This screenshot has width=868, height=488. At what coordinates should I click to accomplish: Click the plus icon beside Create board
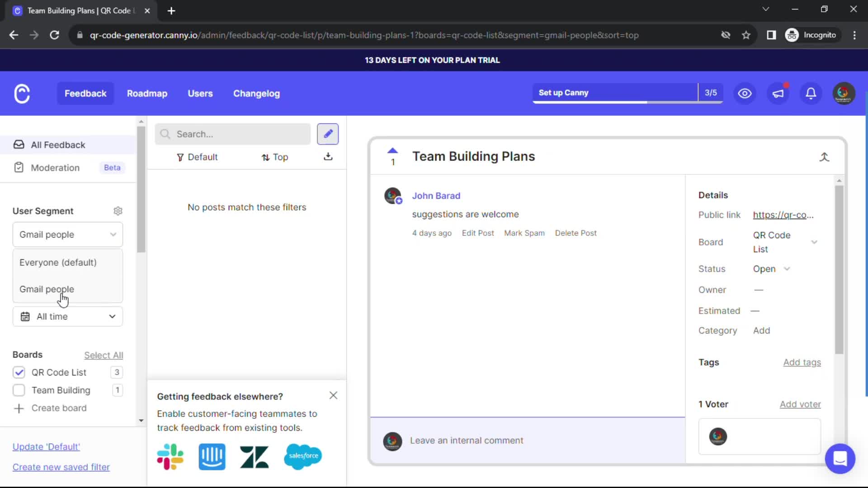pyautogui.click(x=19, y=408)
